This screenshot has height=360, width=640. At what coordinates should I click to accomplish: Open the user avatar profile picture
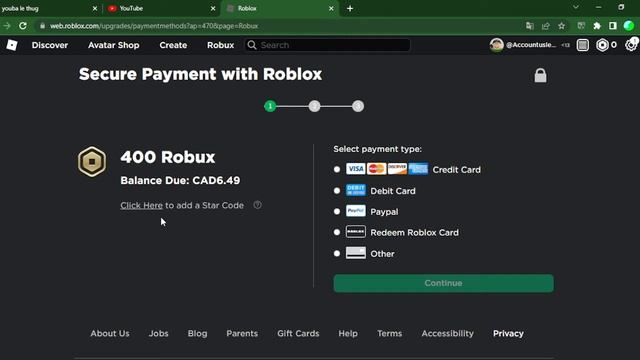pos(496,45)
